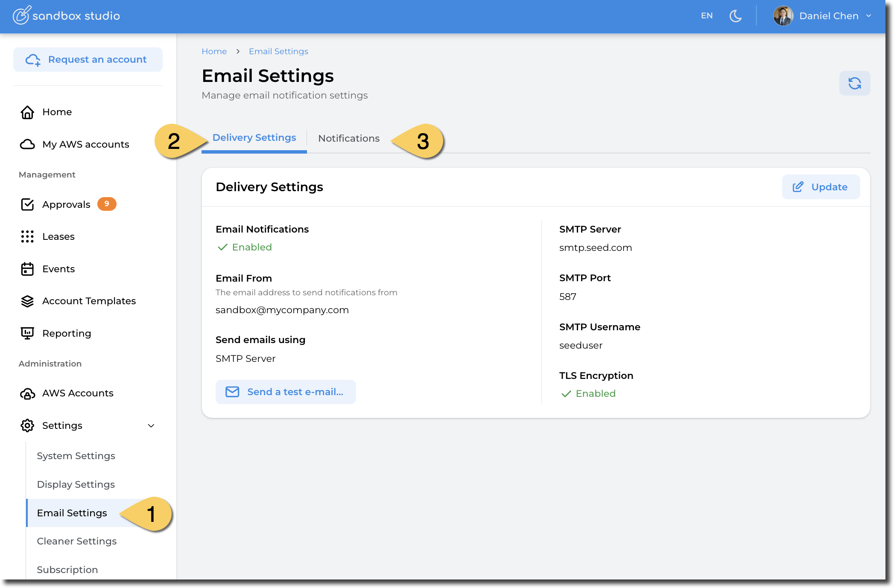Image resolution: width=894 pixels, height=588 pixels.
Task: Open Home via house icon
Action: [x=27, y=112]
